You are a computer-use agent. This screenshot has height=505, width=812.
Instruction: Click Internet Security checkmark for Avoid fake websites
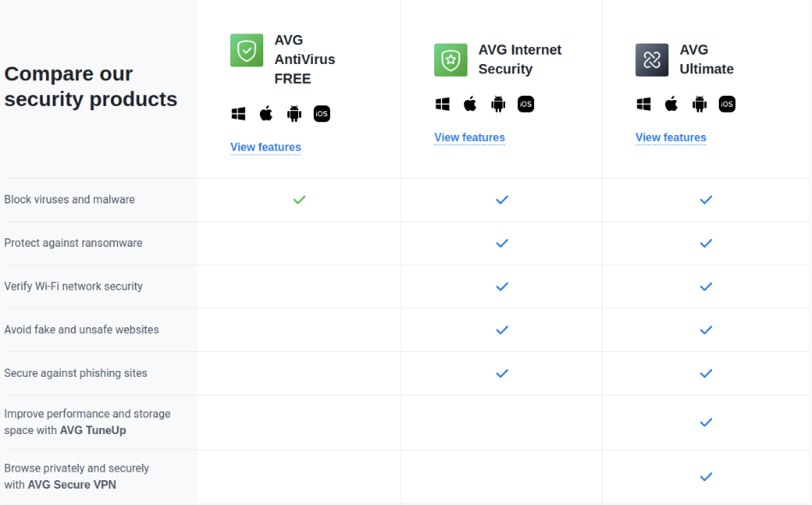502,330
